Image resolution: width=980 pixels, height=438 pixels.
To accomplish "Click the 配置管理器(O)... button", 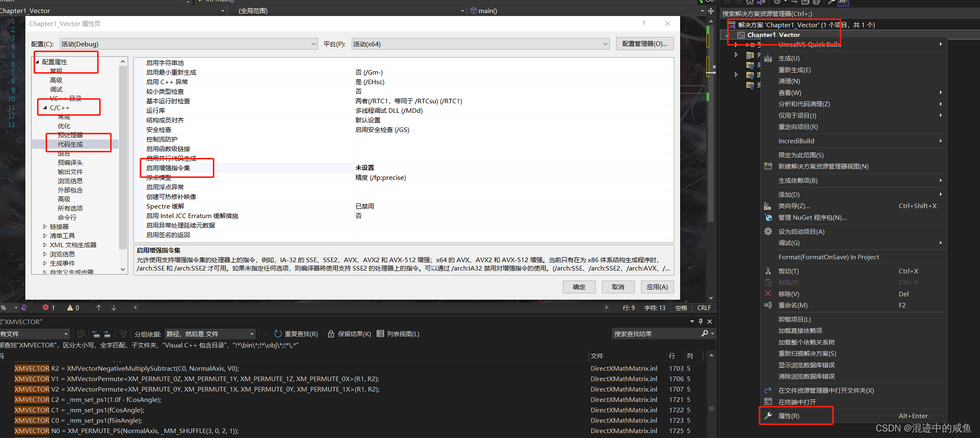I will click(x=644, y=44).
